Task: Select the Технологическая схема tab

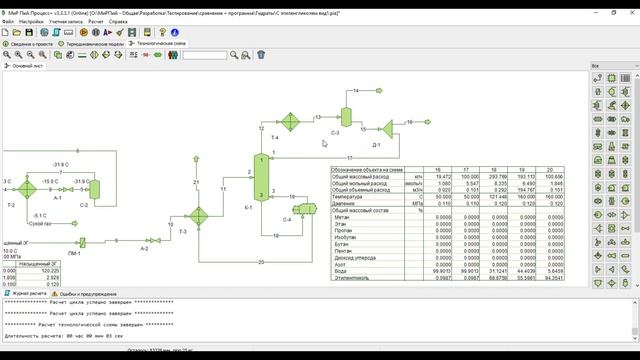Action: [157, 43]
